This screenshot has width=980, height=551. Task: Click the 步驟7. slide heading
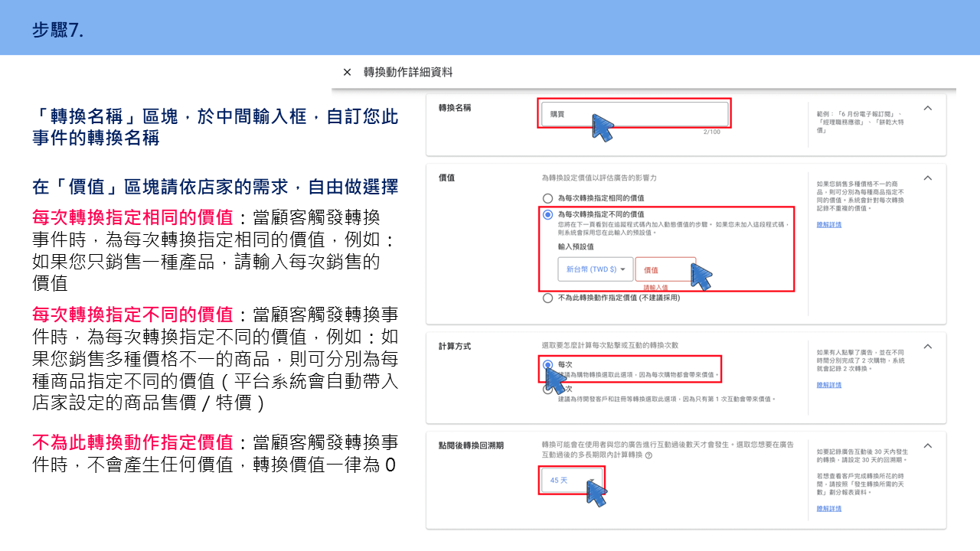(x=58, y=31)
